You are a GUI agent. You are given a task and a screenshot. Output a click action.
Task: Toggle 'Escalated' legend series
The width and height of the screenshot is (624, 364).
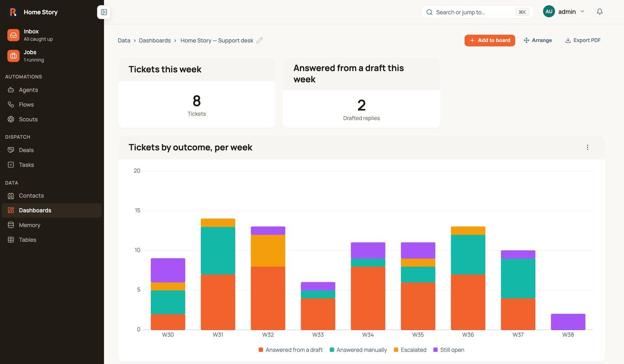(x=410, y=350)
